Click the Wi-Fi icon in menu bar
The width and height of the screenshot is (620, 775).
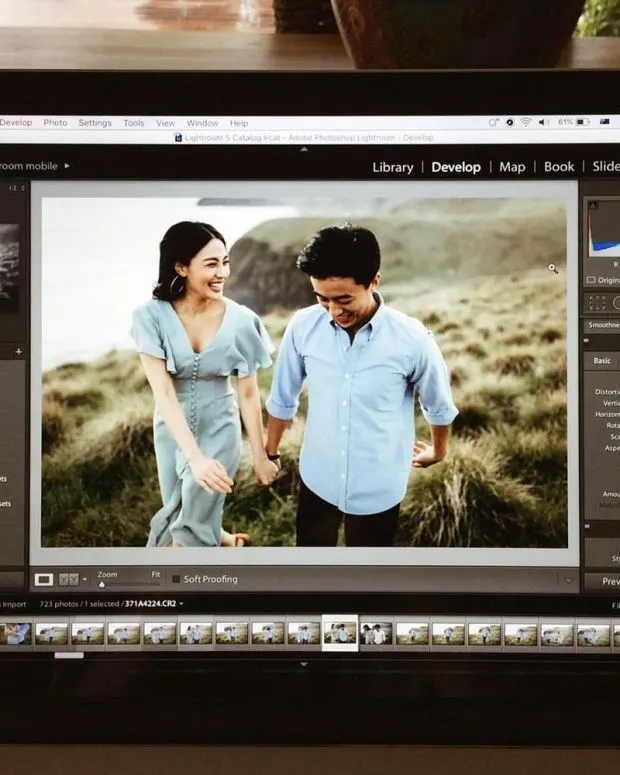[x=525, y=122]
